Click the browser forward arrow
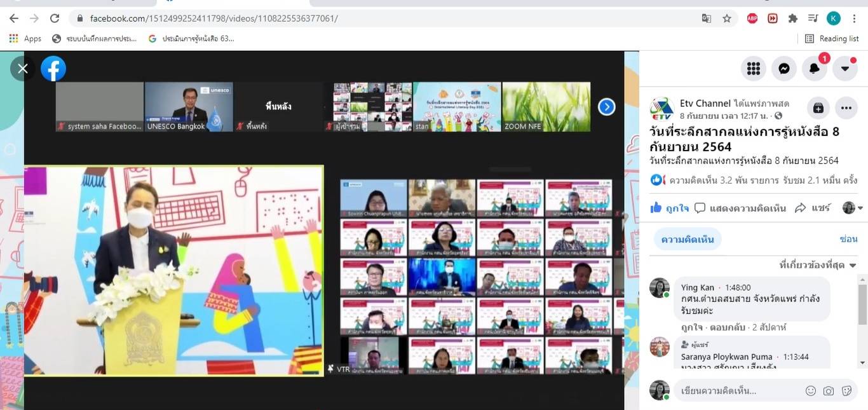 click(34, 18)
